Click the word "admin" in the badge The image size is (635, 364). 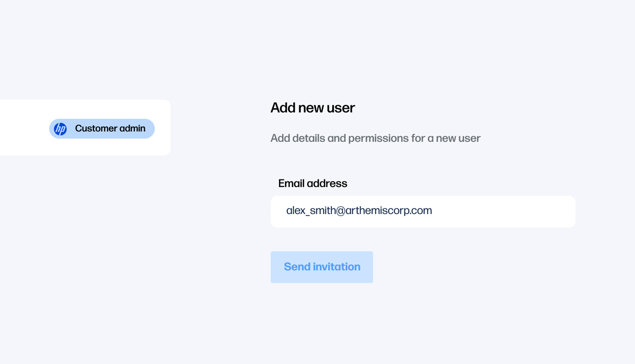point(132,129)
